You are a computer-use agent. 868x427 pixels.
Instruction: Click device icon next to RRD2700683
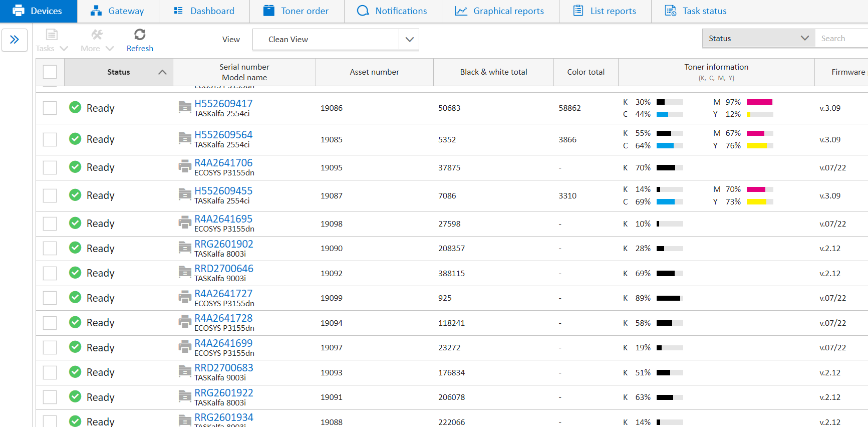[185, 371]
